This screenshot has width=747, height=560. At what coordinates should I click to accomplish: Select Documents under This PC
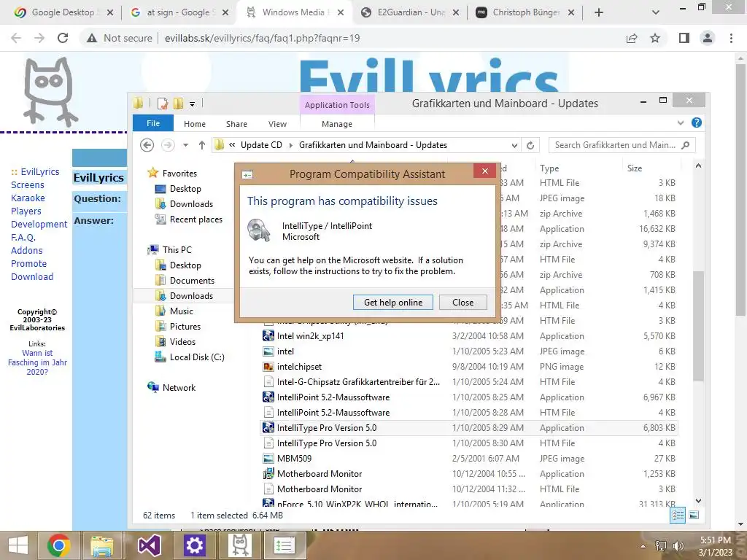click(x=192, y=281)
